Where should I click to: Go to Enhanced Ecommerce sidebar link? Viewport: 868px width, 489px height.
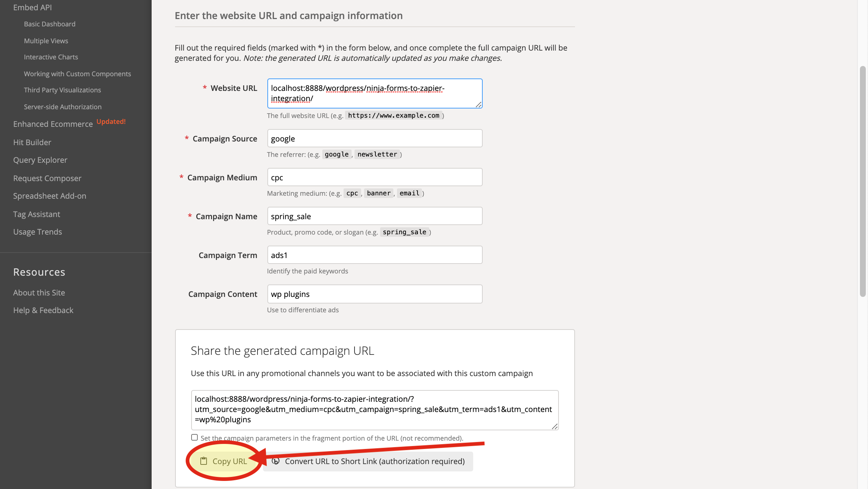(x=53, y=124)
